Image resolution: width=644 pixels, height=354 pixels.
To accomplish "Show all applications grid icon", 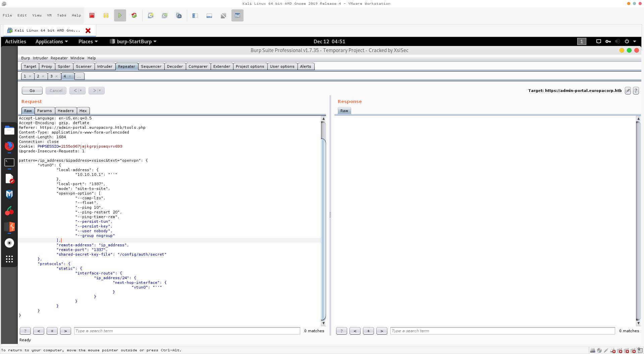I will pos(9,259).
